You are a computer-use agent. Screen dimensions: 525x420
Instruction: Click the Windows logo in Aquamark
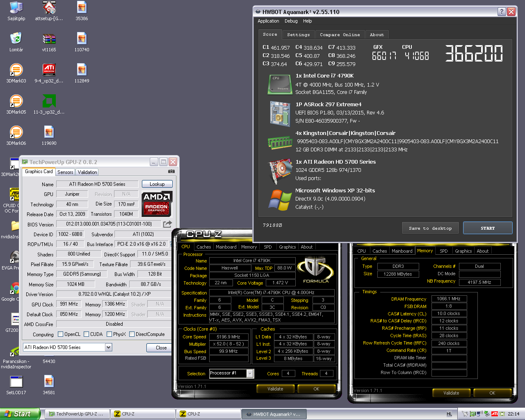pos(280,200)
